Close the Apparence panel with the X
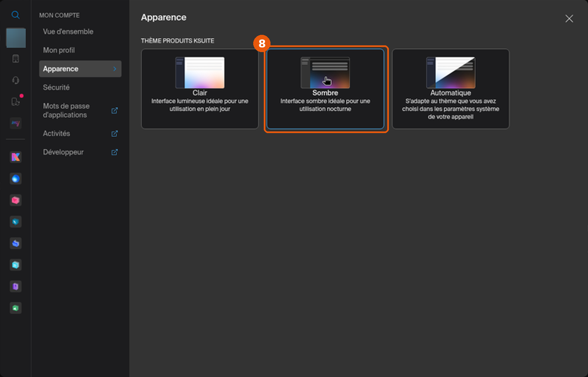Screen dimensions: 588x377 pyautogui.click(x=569, y=18)
